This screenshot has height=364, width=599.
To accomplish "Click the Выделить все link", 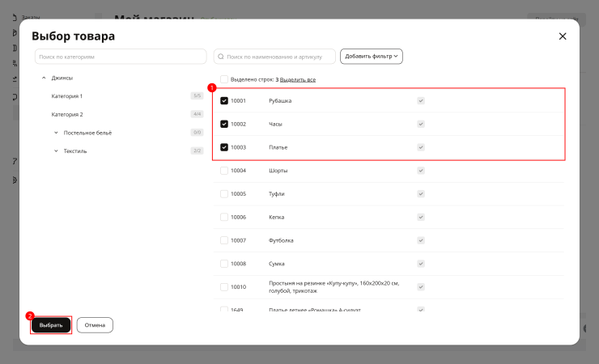I will coord(298,80).
